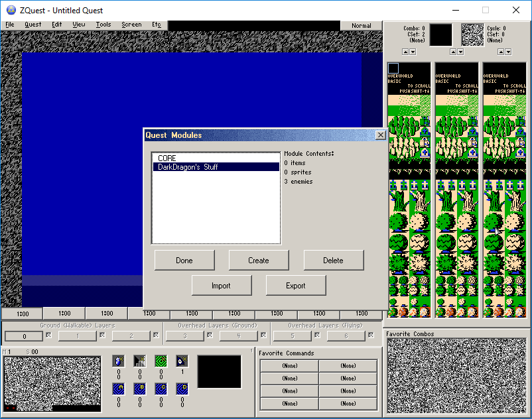The height and width of the screenshot is (419, 532).
Task: Click the static minimap at bottom left
Action: tap(52, 383)
